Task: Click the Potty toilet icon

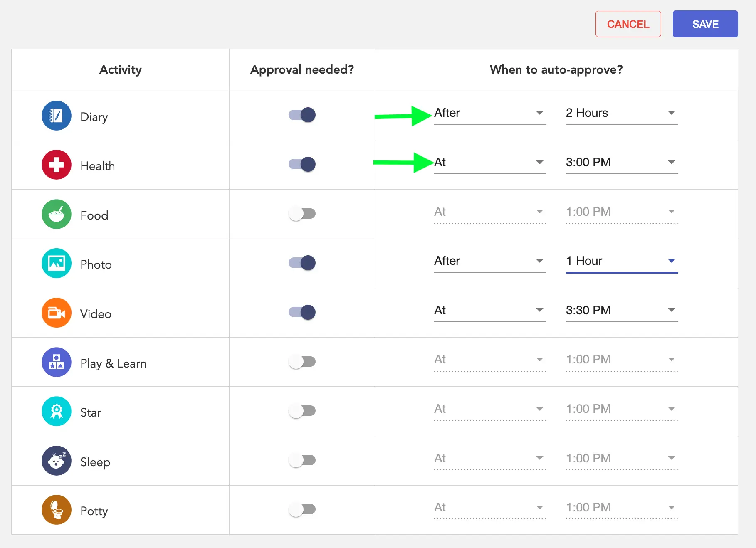Action: tap(57, 510)
